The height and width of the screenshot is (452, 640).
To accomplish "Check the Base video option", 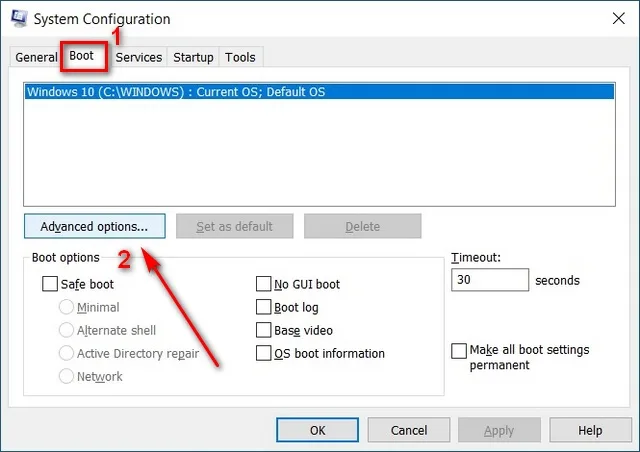I will 263,330.
